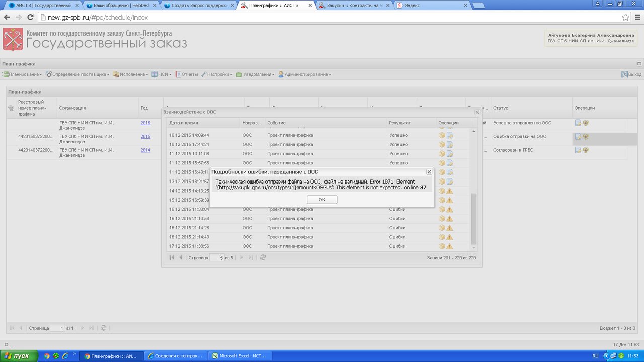Open the 2015 year link
The width and height of the screenshot is (644, 362).
click(145, 136)
